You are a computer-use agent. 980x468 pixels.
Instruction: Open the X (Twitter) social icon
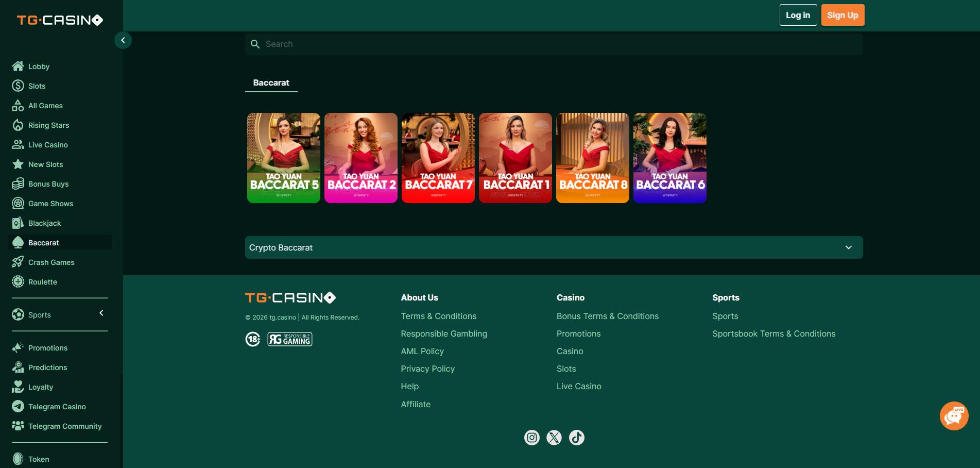[554, 438]
